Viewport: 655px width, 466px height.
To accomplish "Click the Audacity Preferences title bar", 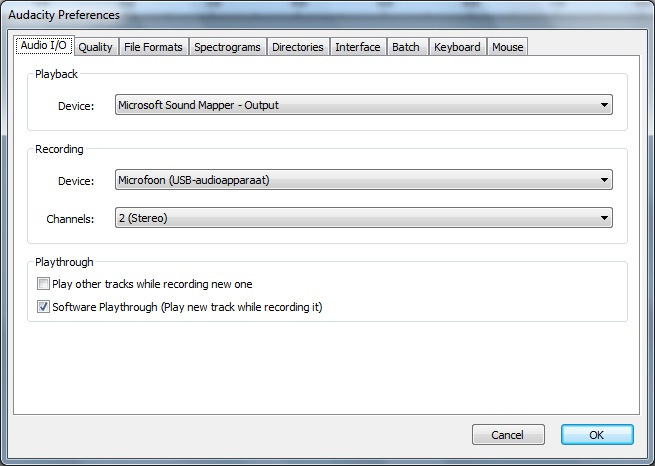I will (x=328, y=15).
